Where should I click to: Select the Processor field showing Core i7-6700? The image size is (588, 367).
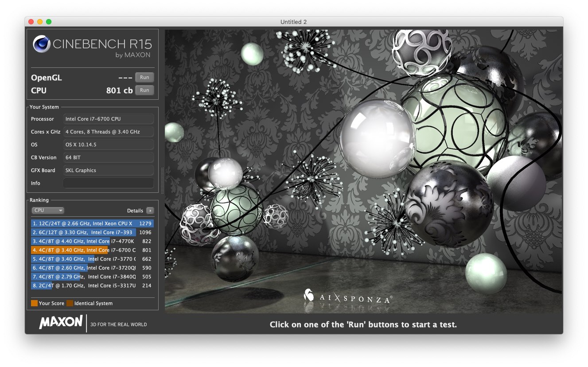click(109, 119)
